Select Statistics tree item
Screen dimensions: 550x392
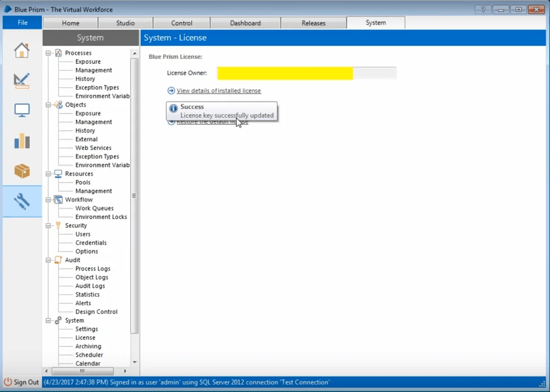click(x=87, y=295)
